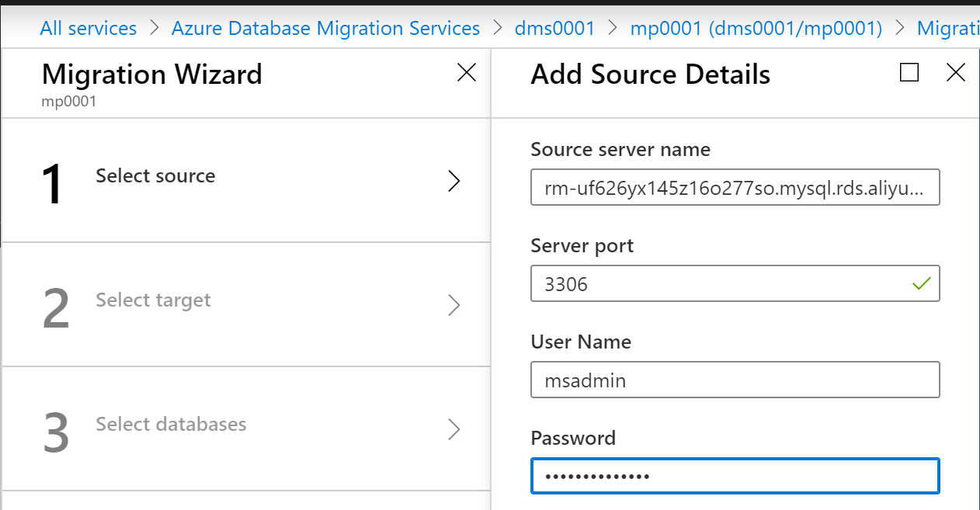Viewport: 980px width, 510px height.
Task: Click the User Name text box
Action: 735,380
